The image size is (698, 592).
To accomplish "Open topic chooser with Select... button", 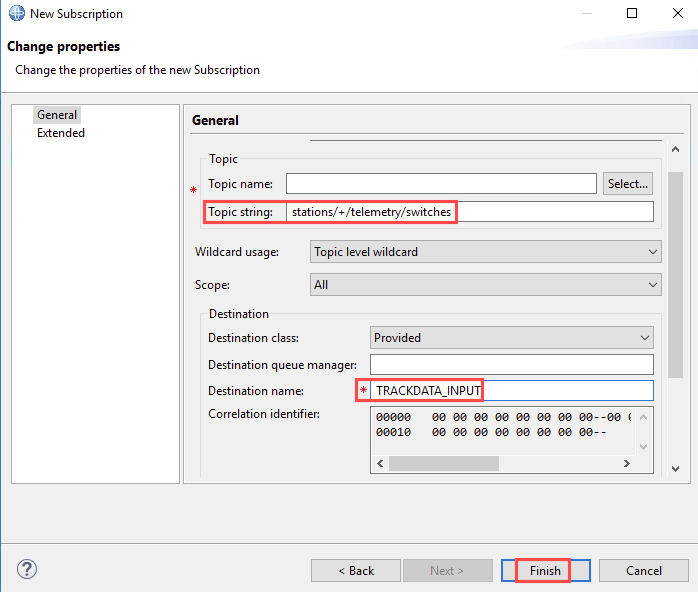I will click(x=628, y=183).
